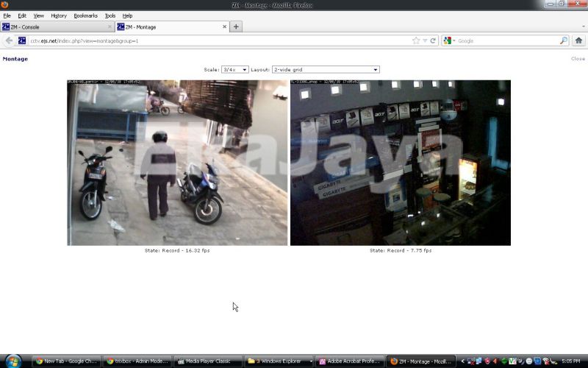
Task: Bookmark this page with the star icon
Action: 416,40
